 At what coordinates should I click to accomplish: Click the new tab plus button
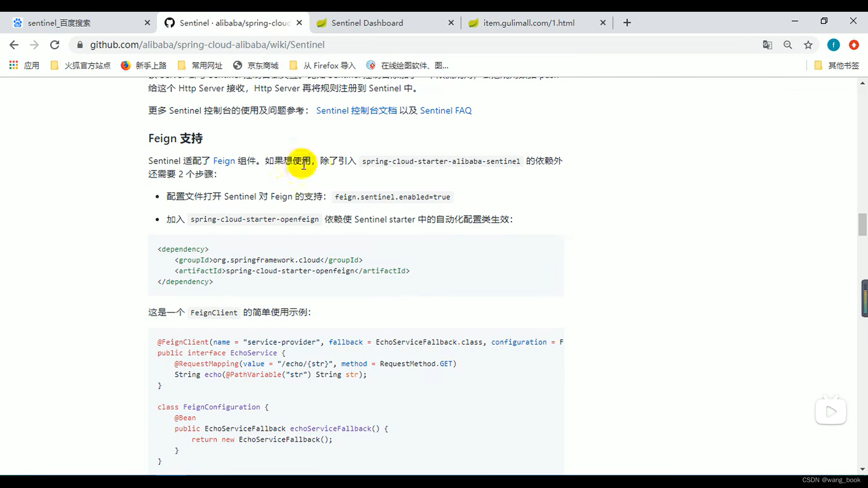pos(627,23)
